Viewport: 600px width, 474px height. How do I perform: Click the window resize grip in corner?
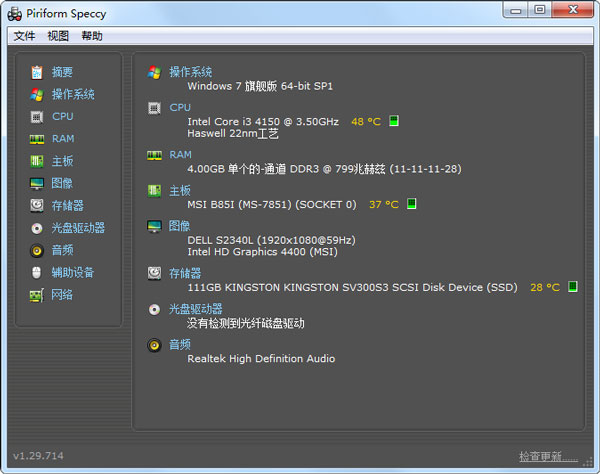587,462
